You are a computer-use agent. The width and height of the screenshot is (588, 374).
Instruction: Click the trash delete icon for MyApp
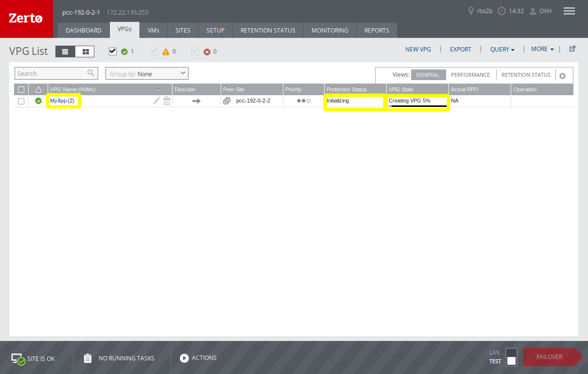[x=167, y=101]
